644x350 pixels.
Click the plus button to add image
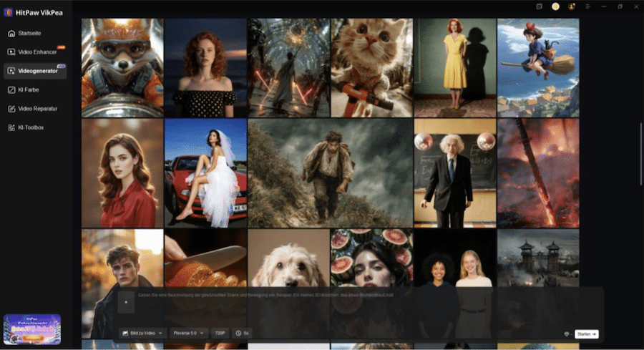[127, 301]
